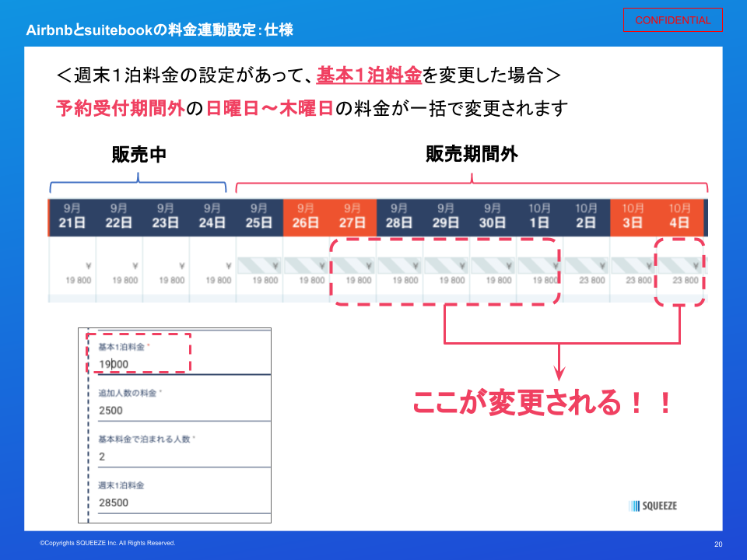Click the 19 800 price under 9月25日
Image resolution: width=747 pixels, height=560 pixels.
pos(265,281)
